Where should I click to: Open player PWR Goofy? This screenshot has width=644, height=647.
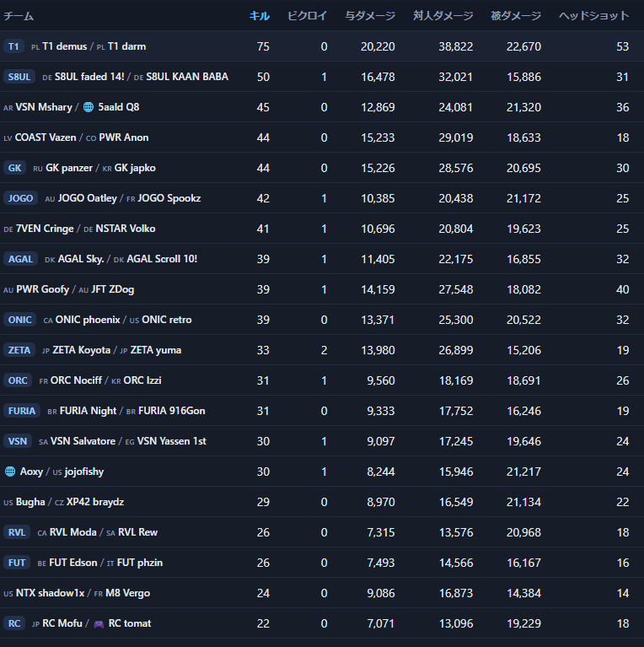42,289
